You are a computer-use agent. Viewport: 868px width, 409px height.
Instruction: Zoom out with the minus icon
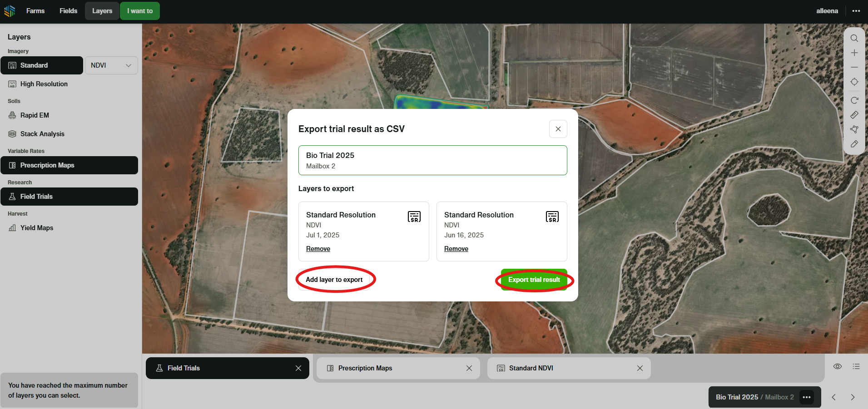pos(854,67)
